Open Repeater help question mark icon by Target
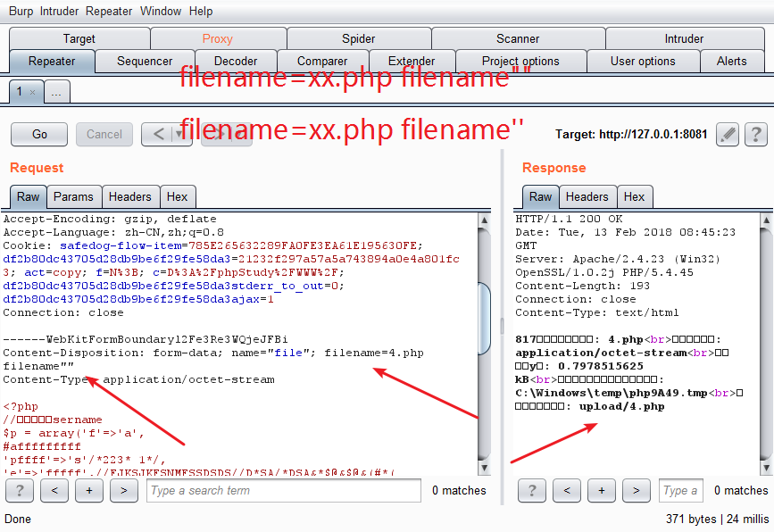The height and width of the screenshot is (532, 774). pos(756,134)
